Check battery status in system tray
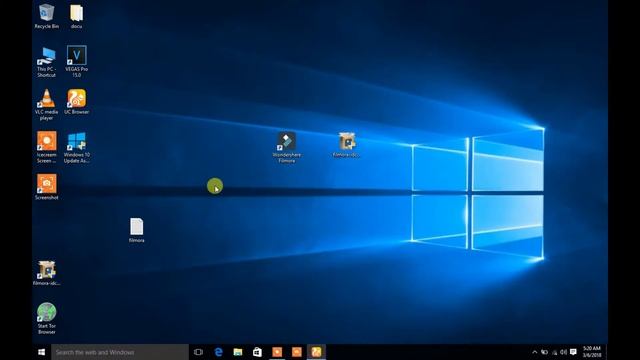 [544, 352]
